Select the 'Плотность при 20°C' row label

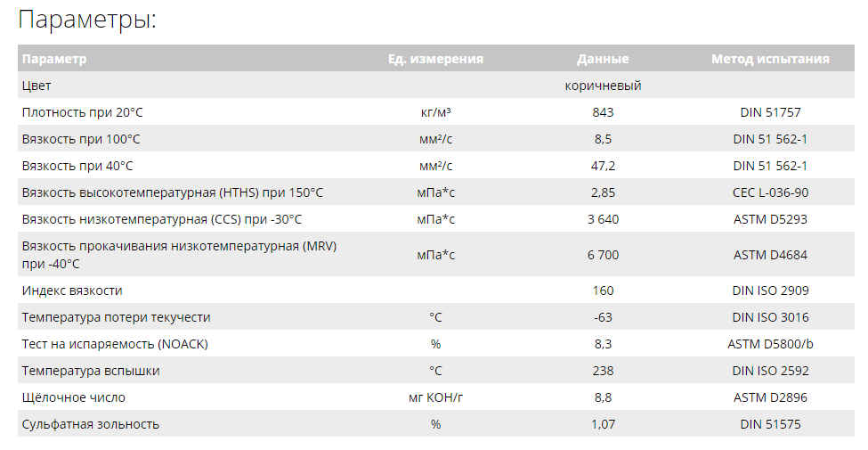(x=83, y=112)
